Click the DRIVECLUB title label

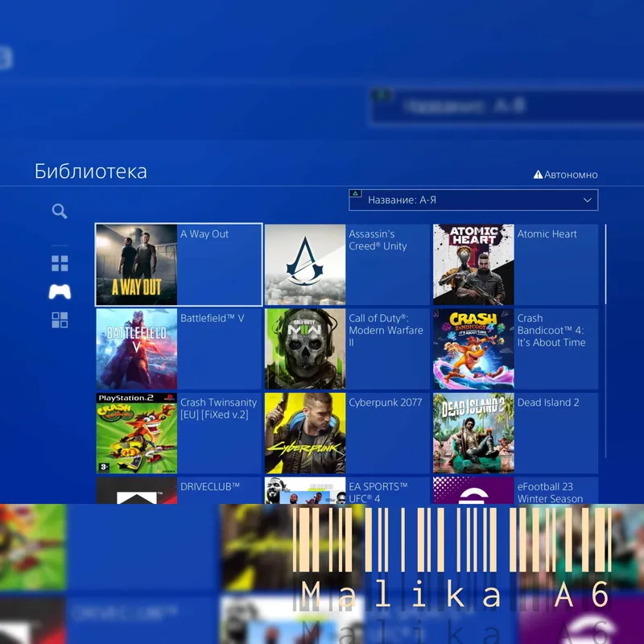point(210,487)
